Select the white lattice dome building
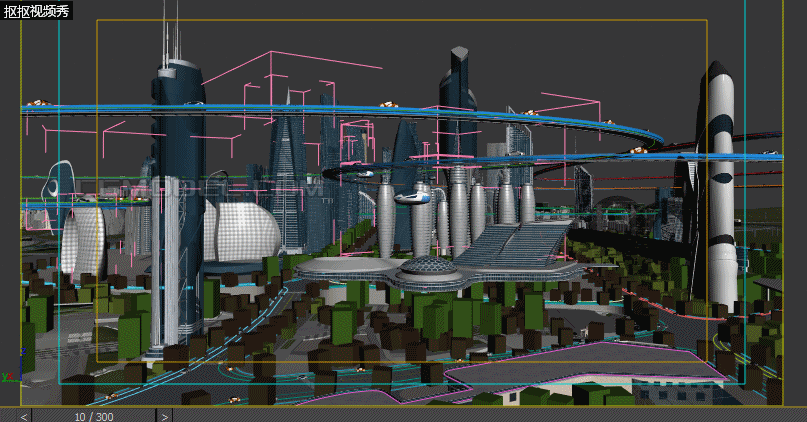807x422 pixels. (241, 232)
